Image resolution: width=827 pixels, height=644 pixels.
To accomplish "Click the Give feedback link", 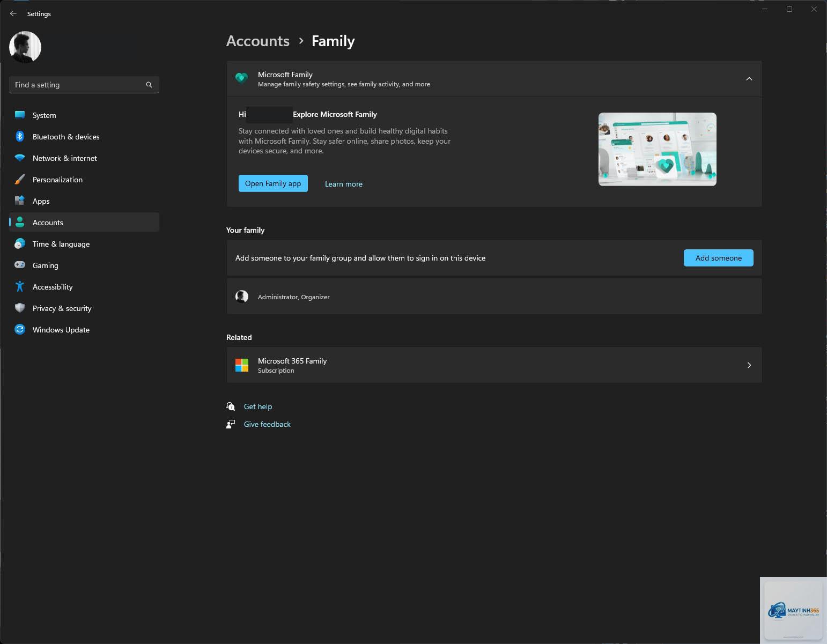I will [267, 424].
